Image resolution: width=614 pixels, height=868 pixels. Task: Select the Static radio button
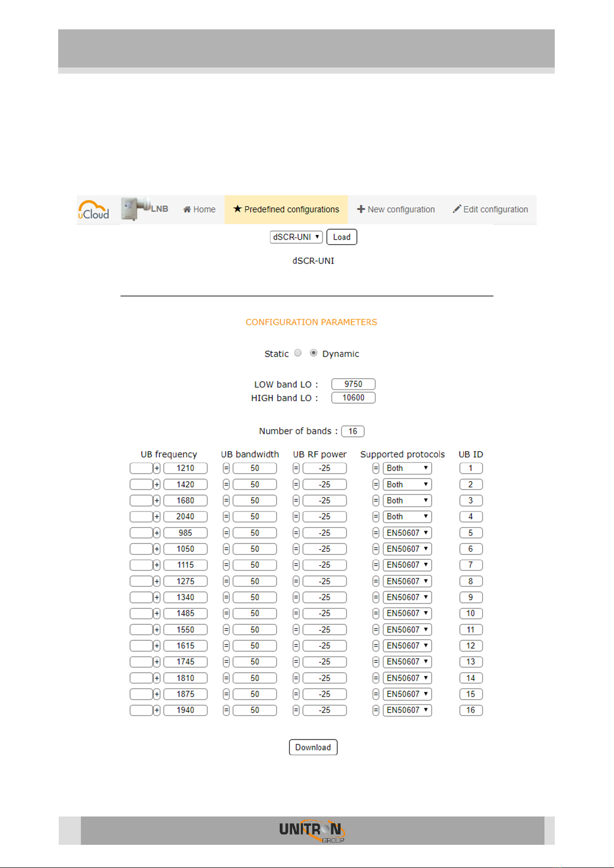point(298,353)
